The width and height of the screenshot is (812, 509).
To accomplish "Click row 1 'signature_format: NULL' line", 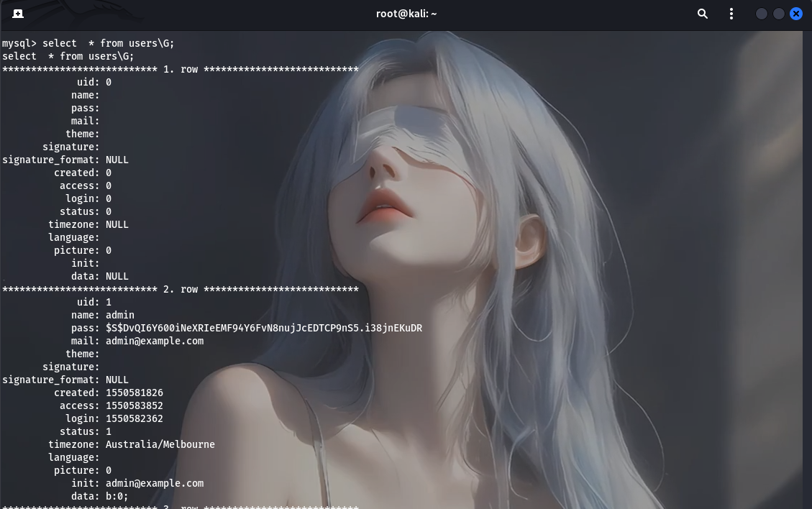I will pyautogui.click(x=65, y=160).
